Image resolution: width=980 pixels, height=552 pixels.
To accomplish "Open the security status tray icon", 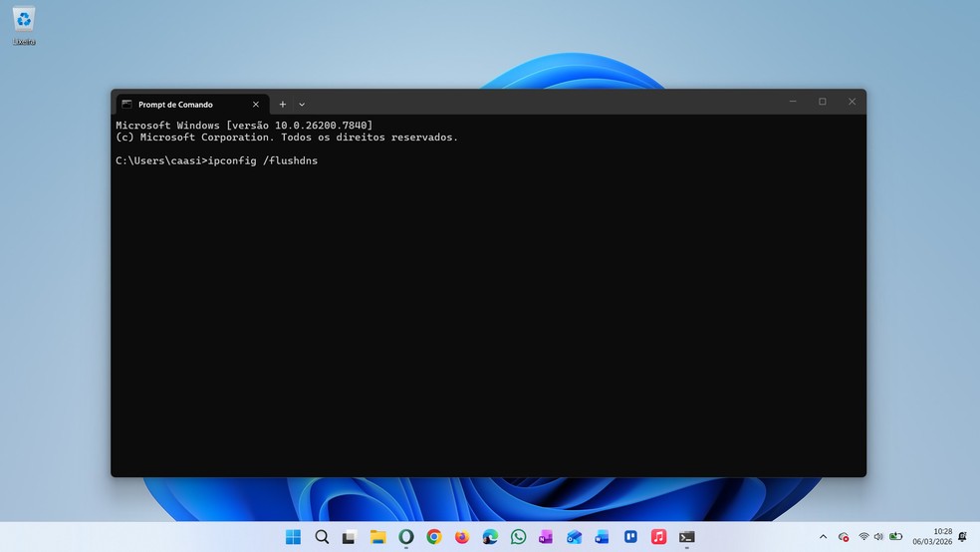I will coord(844,537).
